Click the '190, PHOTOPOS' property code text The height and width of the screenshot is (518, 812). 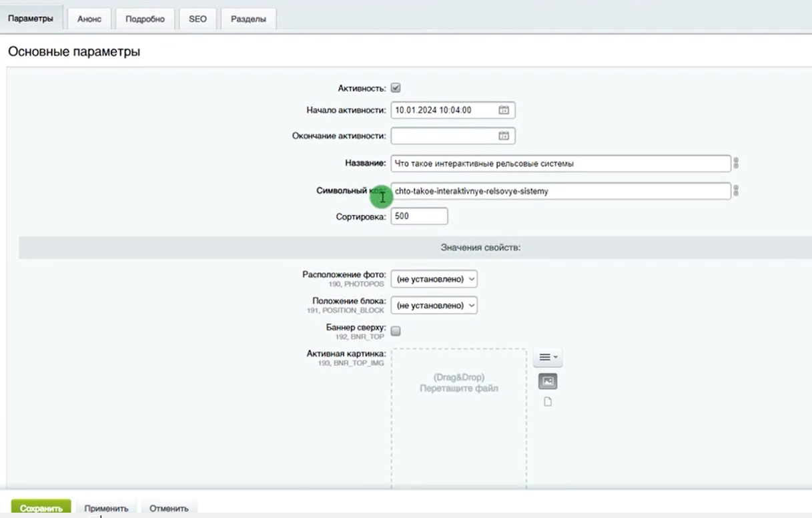(x=356, y=284)
